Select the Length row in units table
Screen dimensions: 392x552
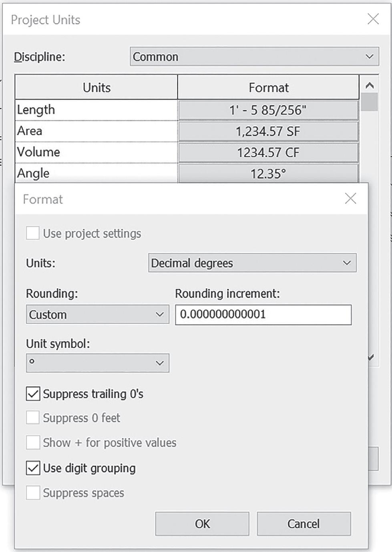[x=96, y=110]
